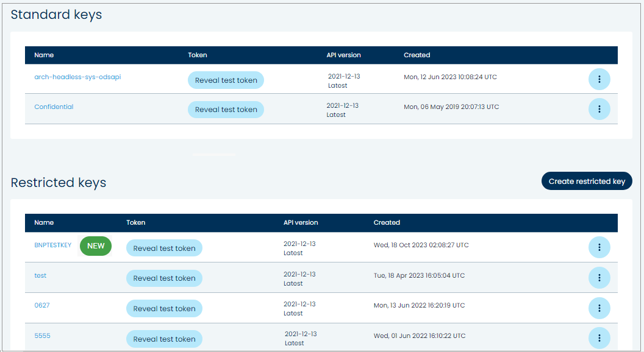644x352 pixels.
Task: Open three-dot menu for arch-headless-sys-odsapi key
Action: click(599, 79)
